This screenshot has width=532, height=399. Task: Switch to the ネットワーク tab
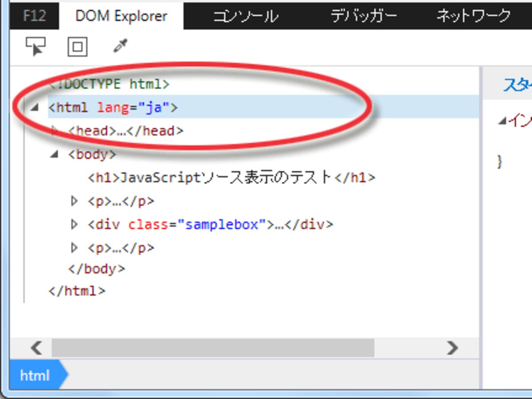473,16
